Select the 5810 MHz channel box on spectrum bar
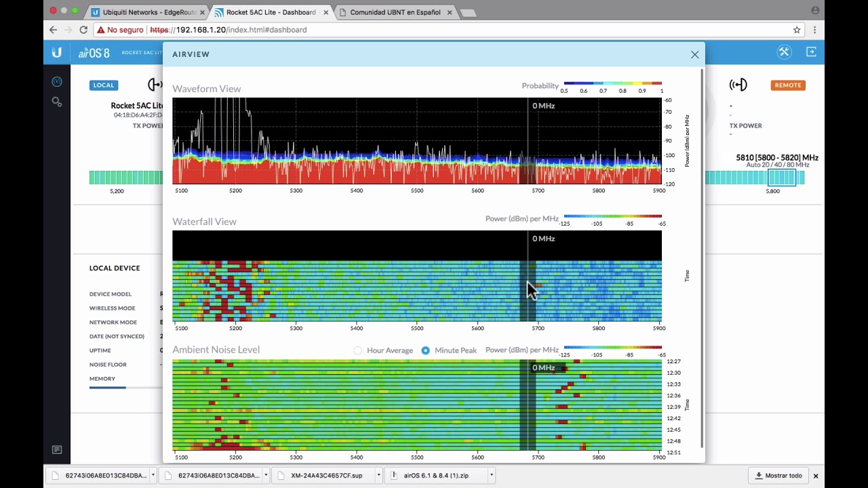868x488 pixels. tap(781, 178)
